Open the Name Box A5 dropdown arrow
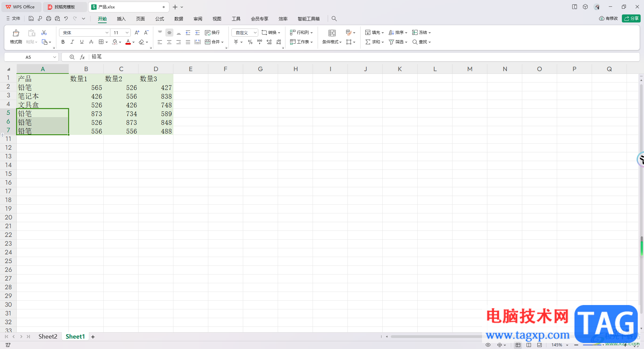 click(55, 57)
